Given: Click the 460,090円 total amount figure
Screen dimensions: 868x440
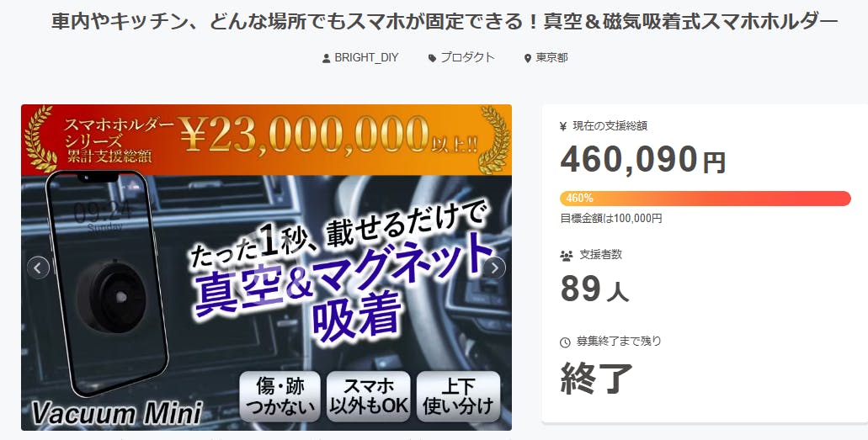Looking at the screenshot, I should 642,160.
